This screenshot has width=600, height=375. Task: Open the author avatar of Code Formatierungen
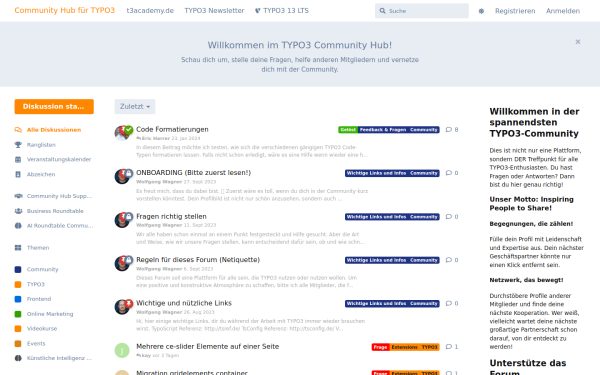tap(122, 133)
